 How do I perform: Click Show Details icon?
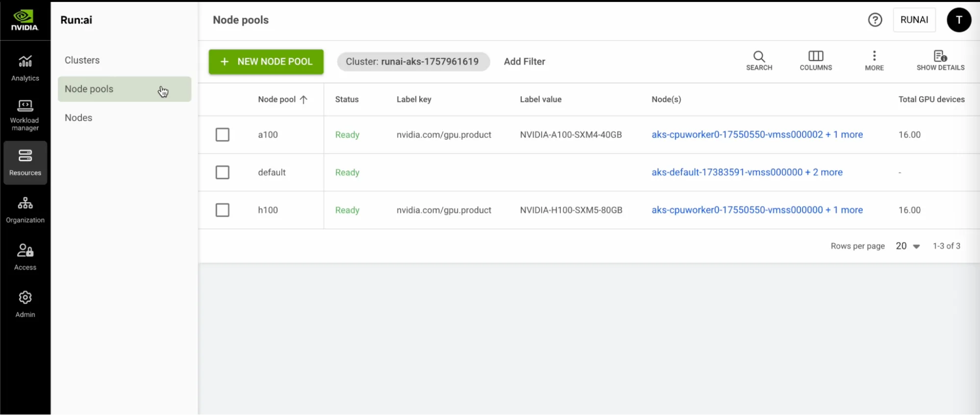tap(940, 61)
